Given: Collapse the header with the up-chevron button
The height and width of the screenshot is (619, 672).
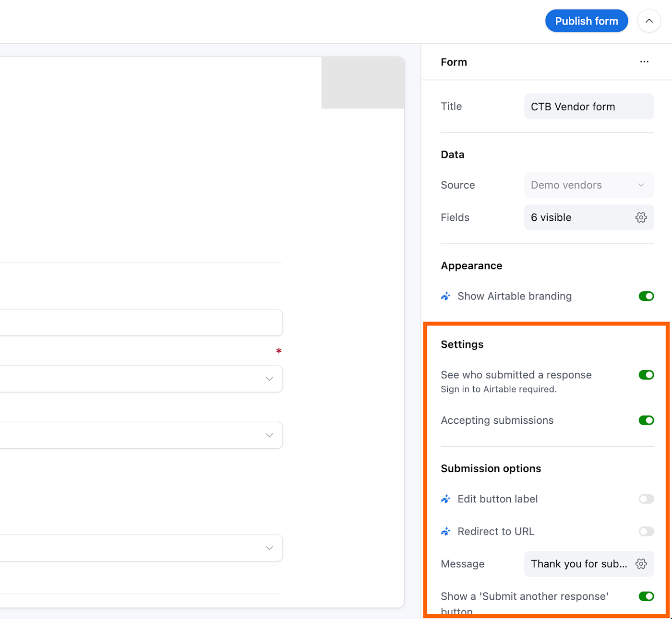Looking at the screenshot, I should 649,21.
